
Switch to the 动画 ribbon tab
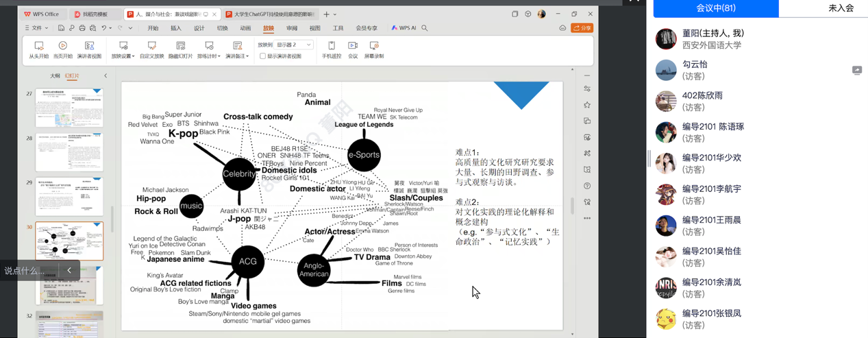click(x=245, y=28)
